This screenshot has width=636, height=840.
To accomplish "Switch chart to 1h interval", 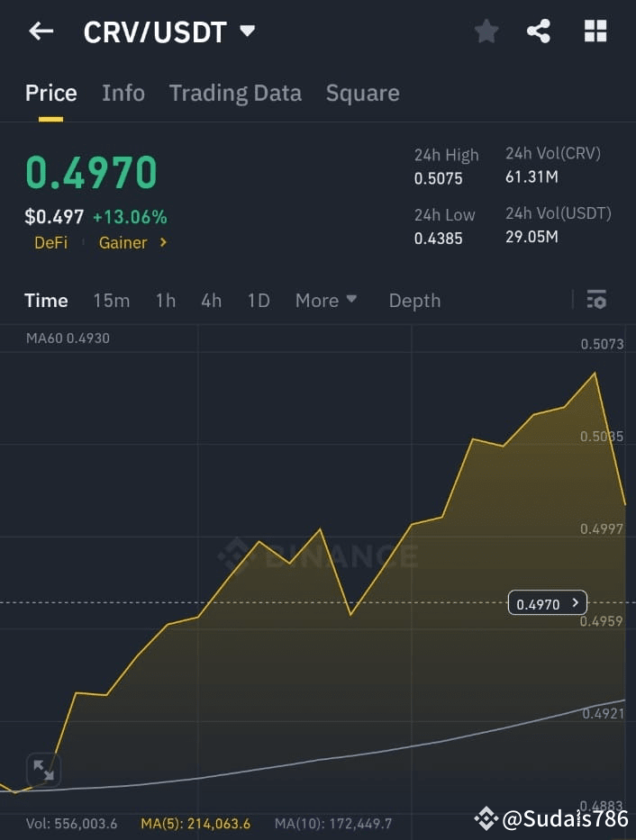I will [165, 301].
